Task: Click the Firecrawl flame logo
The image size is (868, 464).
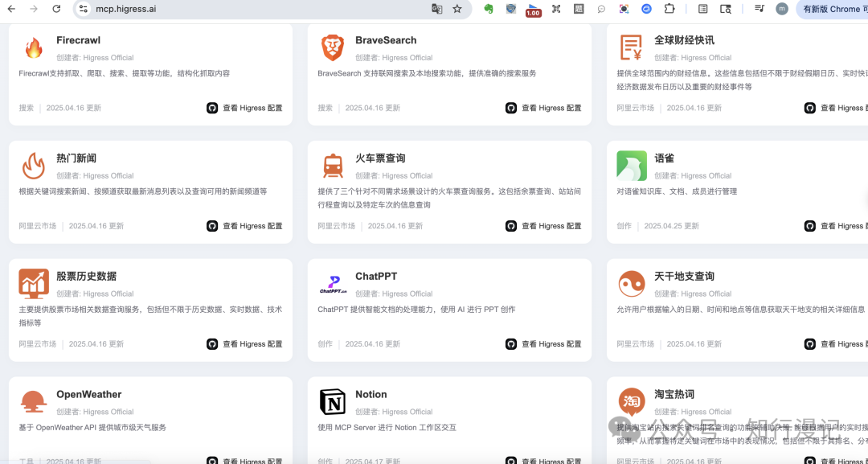Action: [x=34, y=47]
